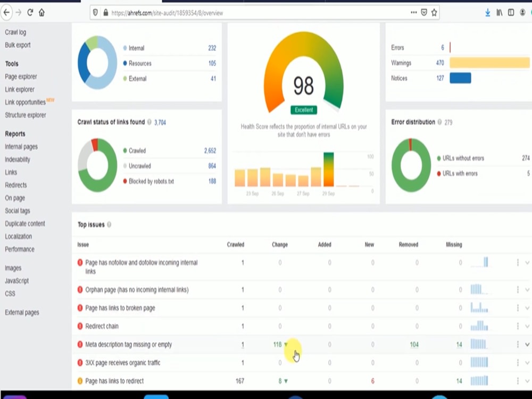Image resolution: width=532 pixels, height=399 pixels.
Task: Click the blue Notices bar
Action: [460, 78]
